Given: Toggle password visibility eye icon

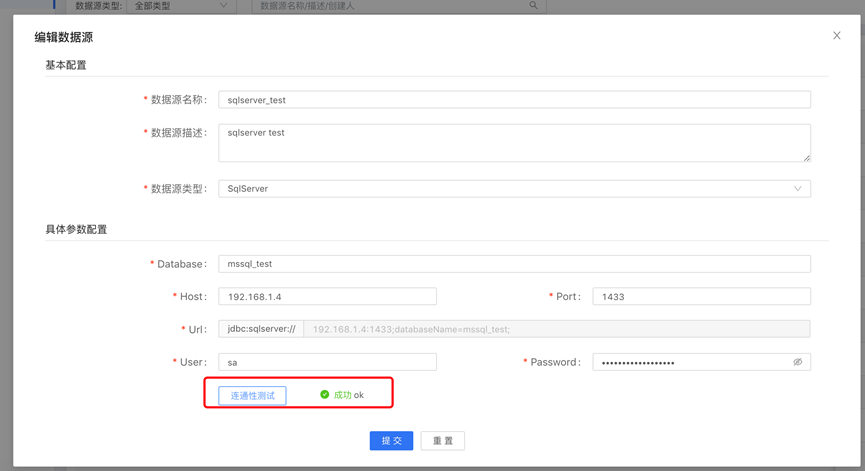Looking at the screenshot, I should (x=797, y=362).
